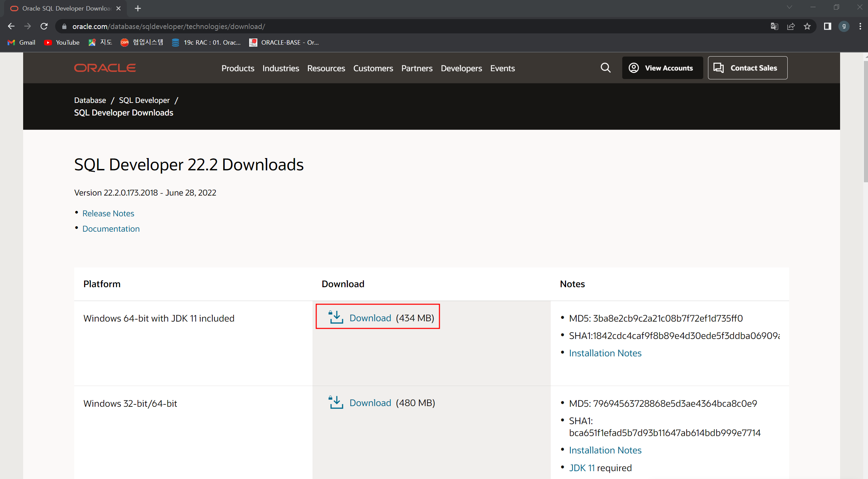Open the browser side panel icon
Viewport: 868px width, 479px height.
point(827,27)
